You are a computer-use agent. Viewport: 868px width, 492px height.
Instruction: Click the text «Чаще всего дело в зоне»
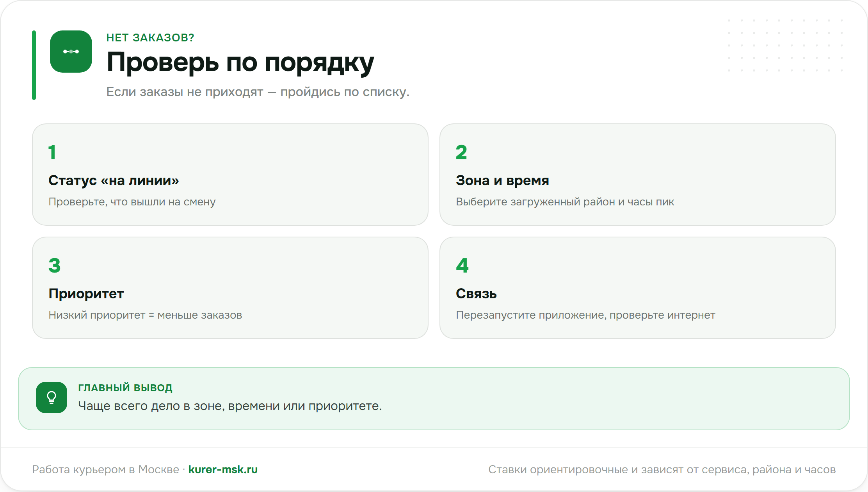click(x=151, y=406)
